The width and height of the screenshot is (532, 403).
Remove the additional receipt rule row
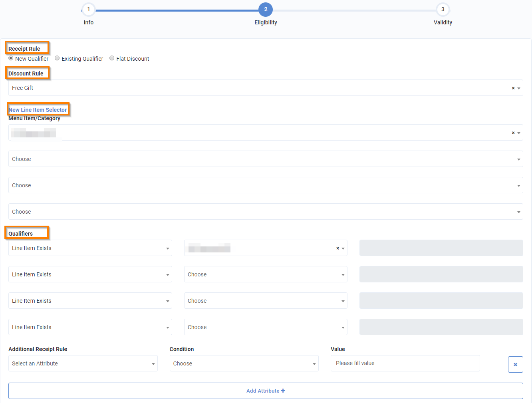pyautogui.click(x=515, y=364)
